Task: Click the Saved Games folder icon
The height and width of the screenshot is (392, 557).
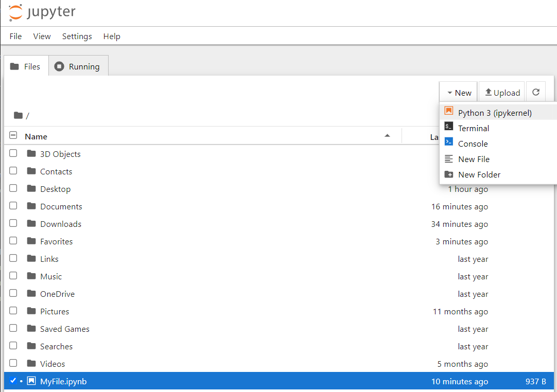Action: [31, 328]
